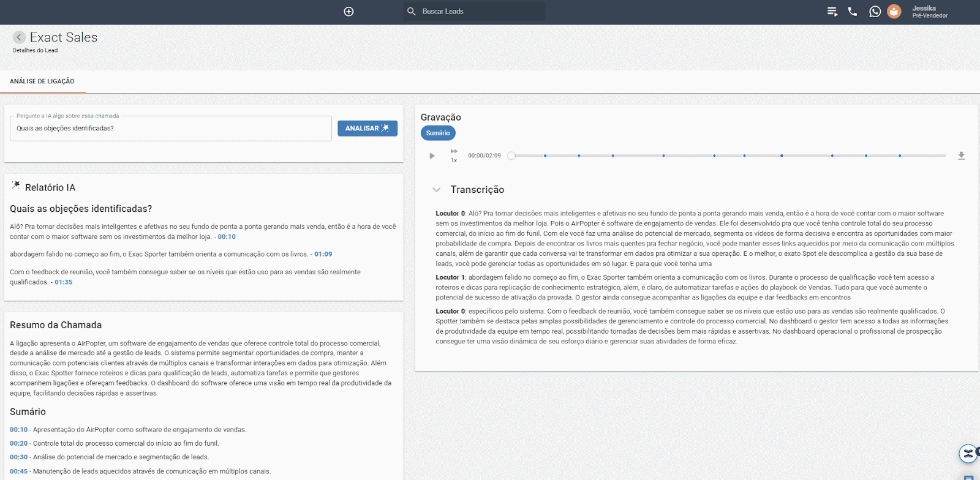Open Sumário timestamp 00:45 link
Image resolution: width=980 pixels, height=480 pixels.
[19, 471]
